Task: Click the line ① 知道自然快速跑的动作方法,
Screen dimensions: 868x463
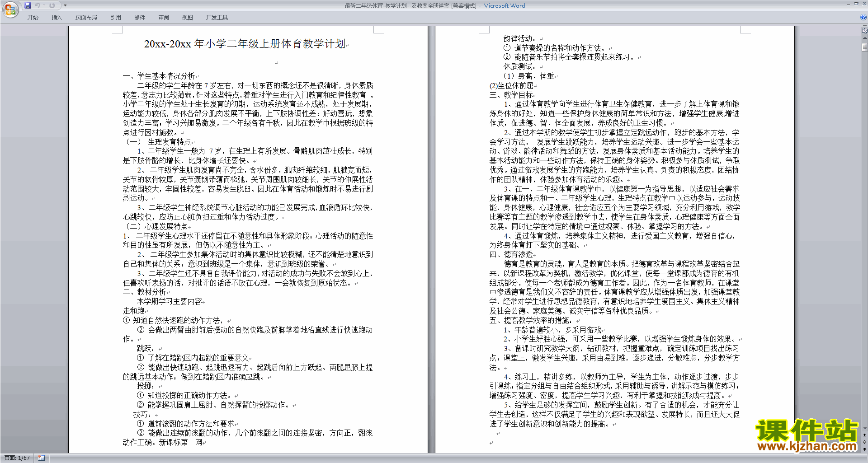Action: tap(173, 320)
